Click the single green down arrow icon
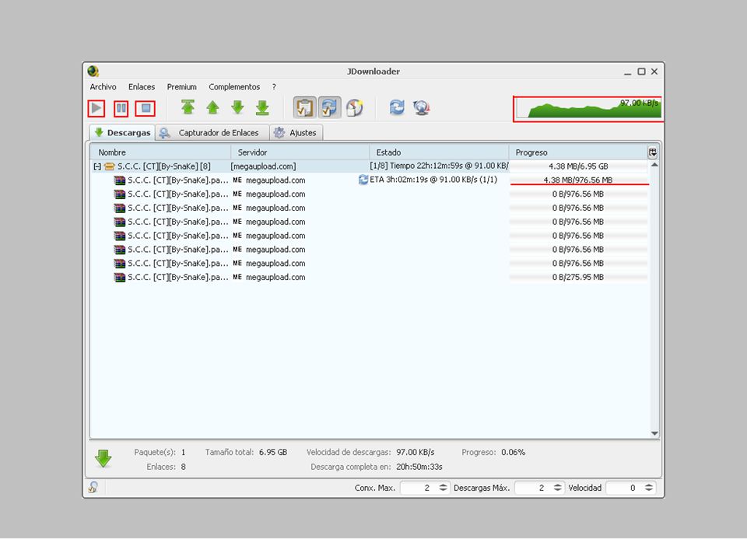The width and height of the screenshot is (747, 560). click(237, 107)
